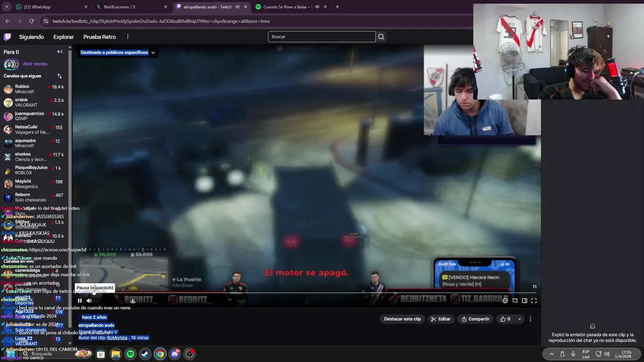The width and height of the screenshot is (644, 362).
Task: Close the WhatsApp tab
Action: [86, 7]
